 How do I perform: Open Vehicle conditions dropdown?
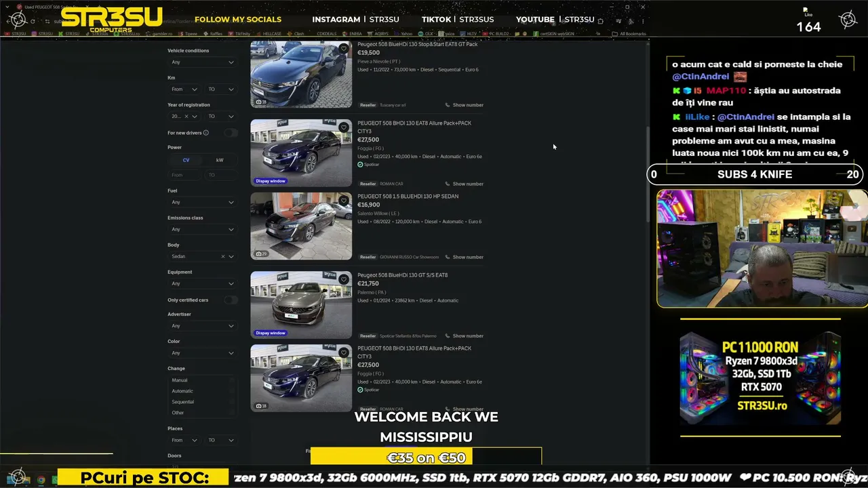(x=202, y=62)
